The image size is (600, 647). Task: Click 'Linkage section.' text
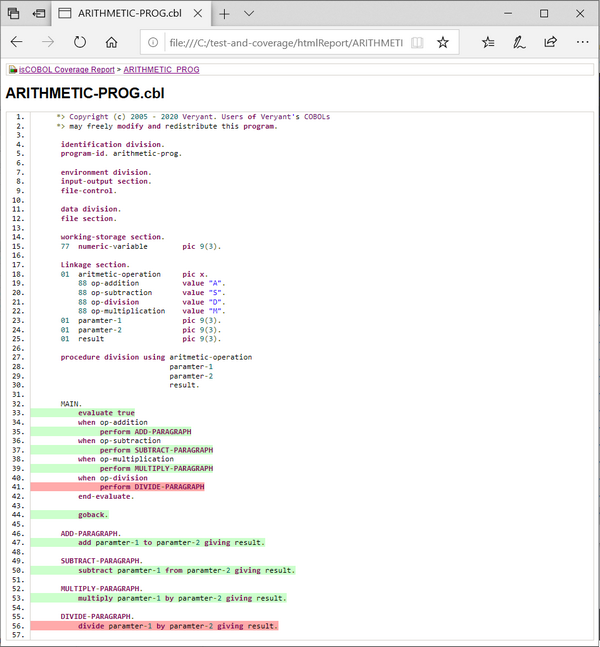tap(95, 265)
